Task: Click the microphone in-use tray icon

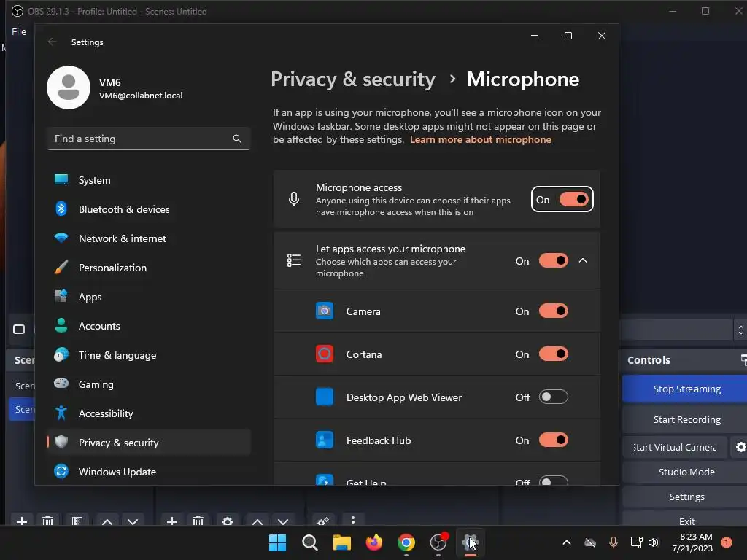Action: (x=613, y=542)
